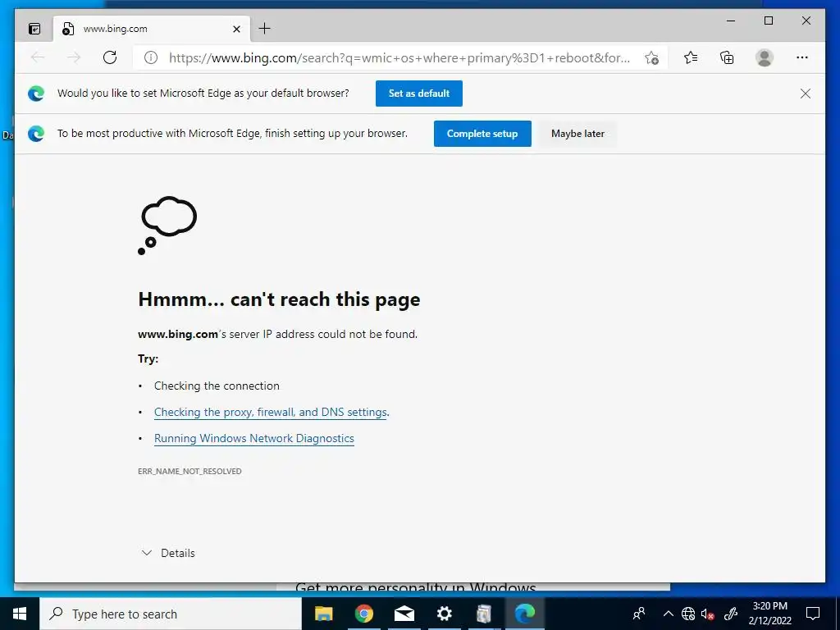Open People icon in system tray

click(639, 614)
